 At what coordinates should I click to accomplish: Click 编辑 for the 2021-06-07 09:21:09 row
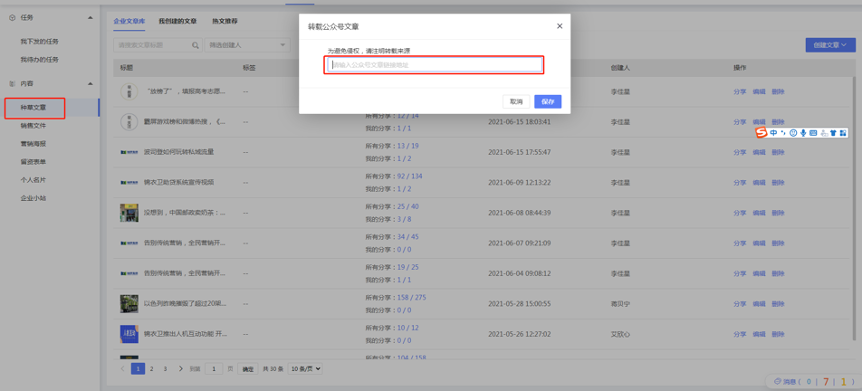click(x=759, y=243)
